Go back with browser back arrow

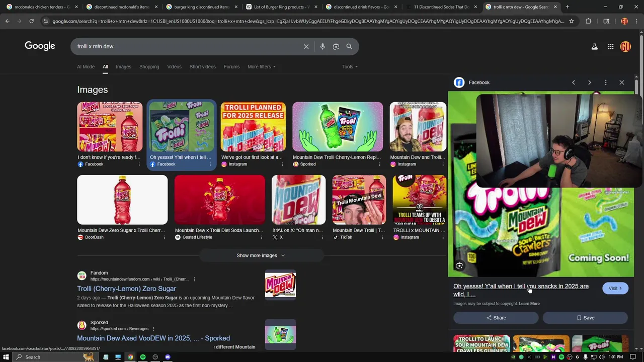[7, 21]
